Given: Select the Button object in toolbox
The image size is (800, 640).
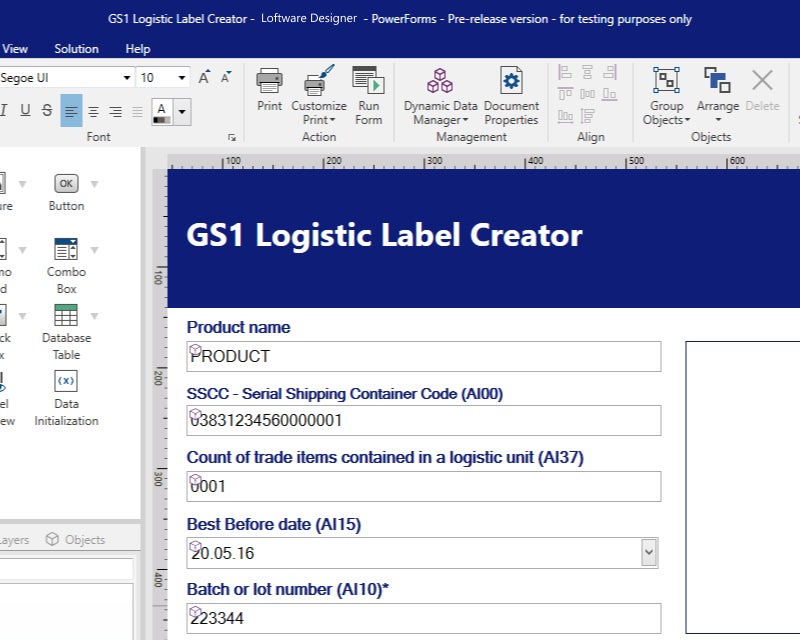Looking at the screenshot, I should click(x=66, y=192).
